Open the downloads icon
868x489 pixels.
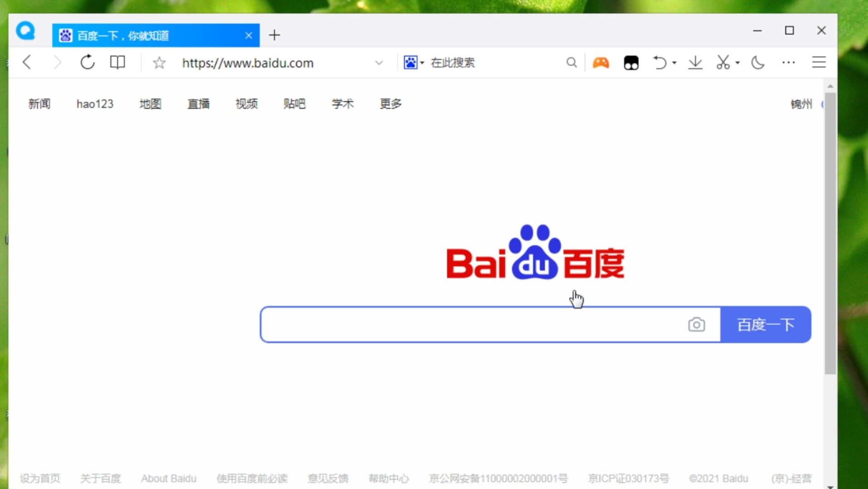pos(695,62)
